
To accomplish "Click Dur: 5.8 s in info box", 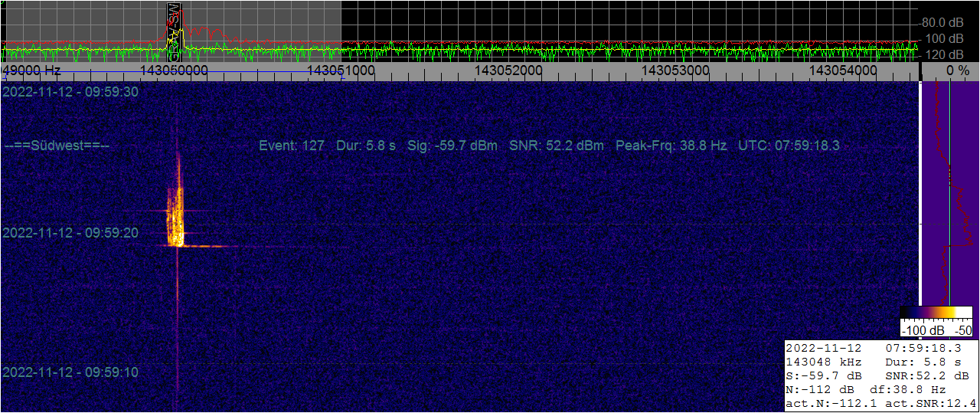I will tap(923, 362).
